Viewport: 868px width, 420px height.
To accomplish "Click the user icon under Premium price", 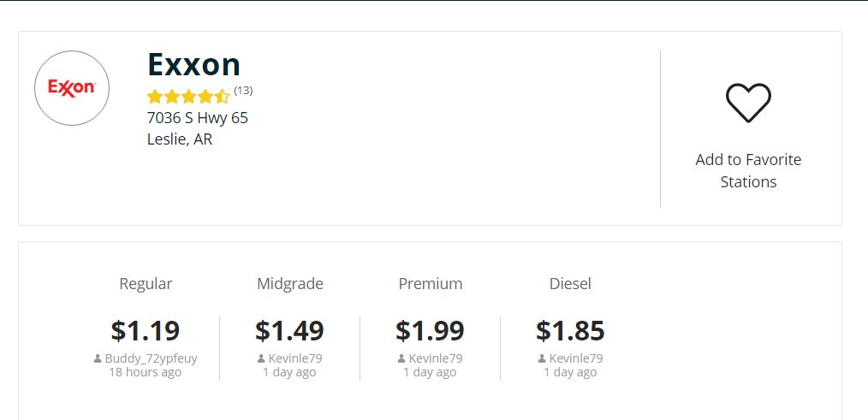I will (x=401, y=358).
